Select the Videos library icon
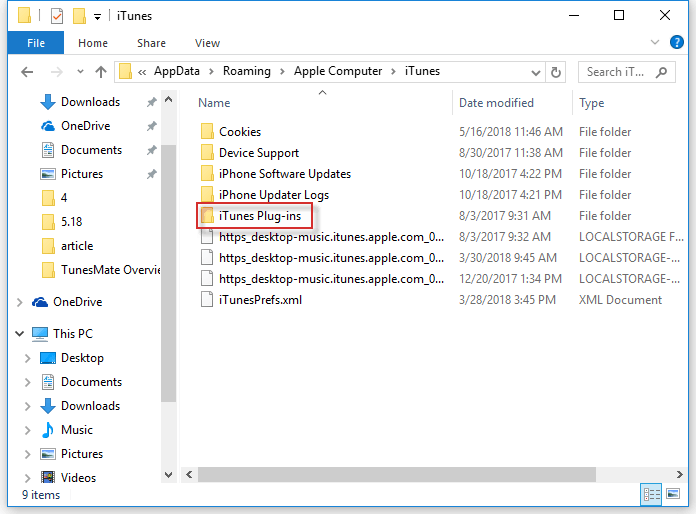Screen dimensions: 696x514 pyautogui.click(x=48, y=477)
